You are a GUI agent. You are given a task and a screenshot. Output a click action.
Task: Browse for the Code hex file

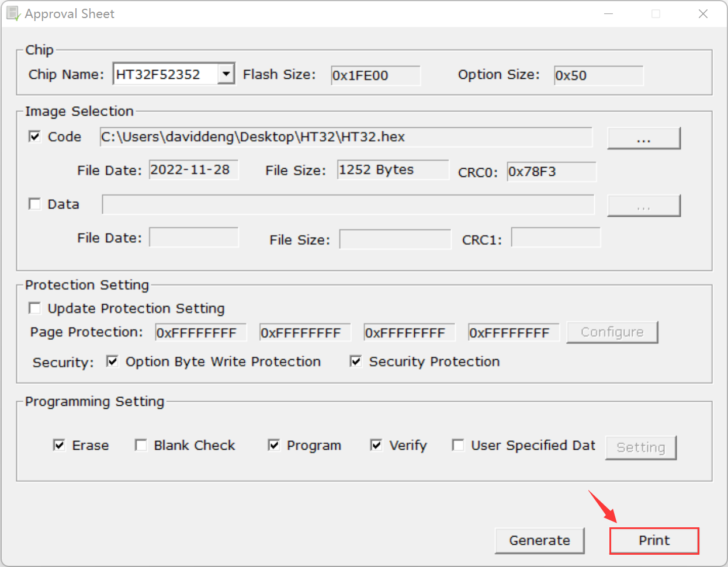643,138
